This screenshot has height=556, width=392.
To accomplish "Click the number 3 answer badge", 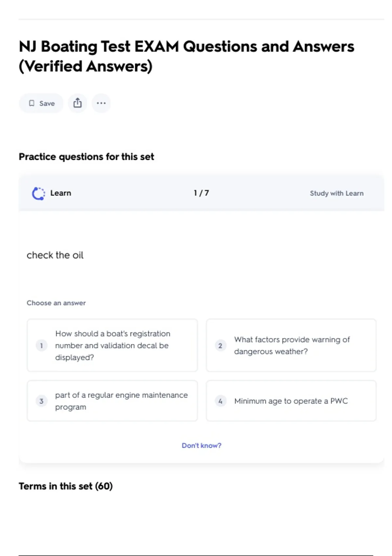I will point(41,401).
